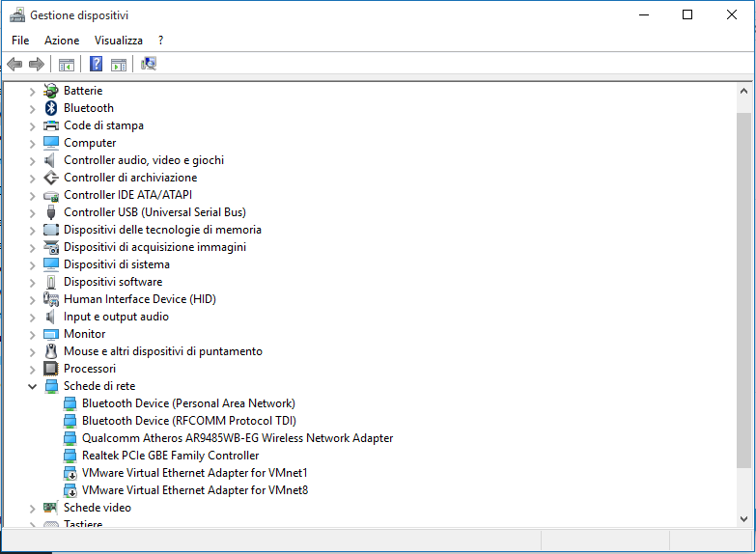Screen dimensions: 756x554
Task: Click the Forward arrow toolbar icon
Action: pos(37,64)
